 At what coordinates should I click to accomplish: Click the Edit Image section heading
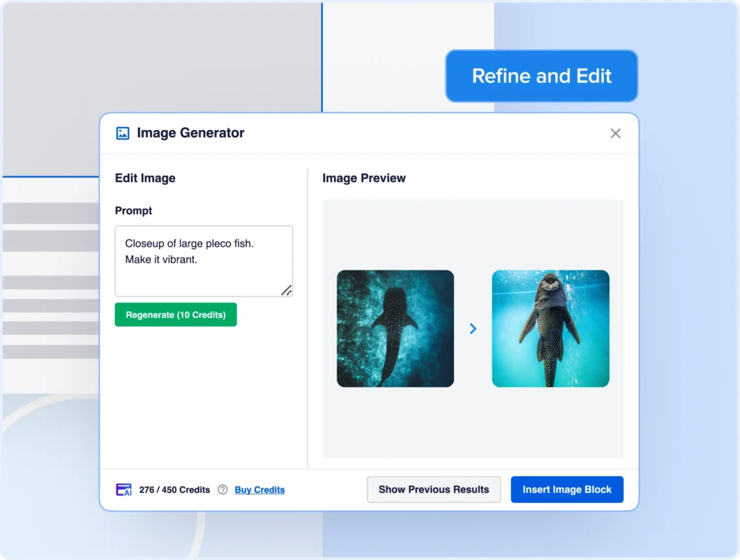tap(145, 178)
